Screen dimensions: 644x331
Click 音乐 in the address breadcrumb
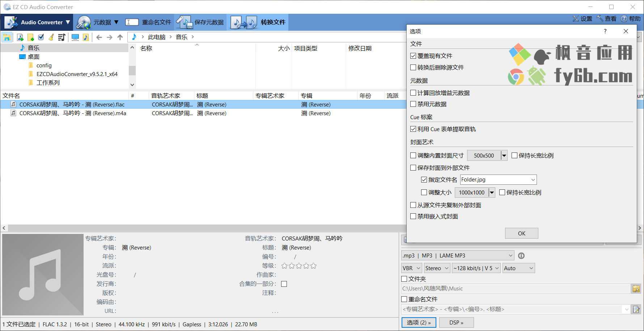[182, 37]
